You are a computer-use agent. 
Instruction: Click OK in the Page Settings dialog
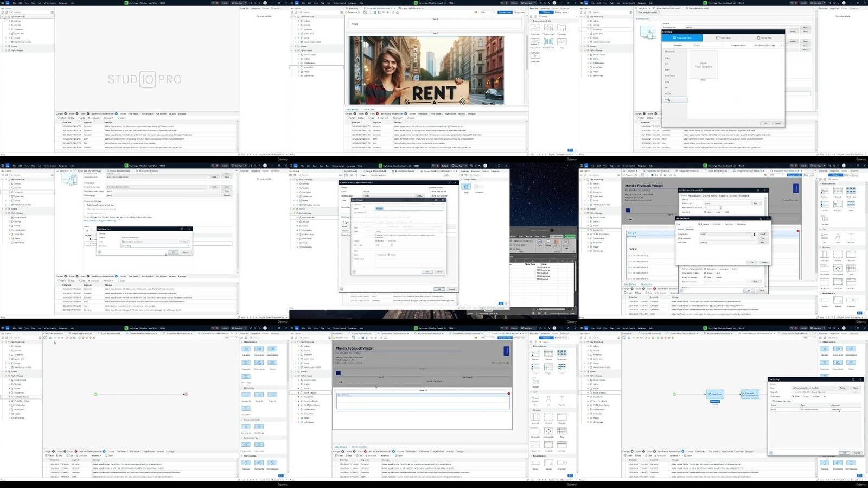(x=844, y=452)
